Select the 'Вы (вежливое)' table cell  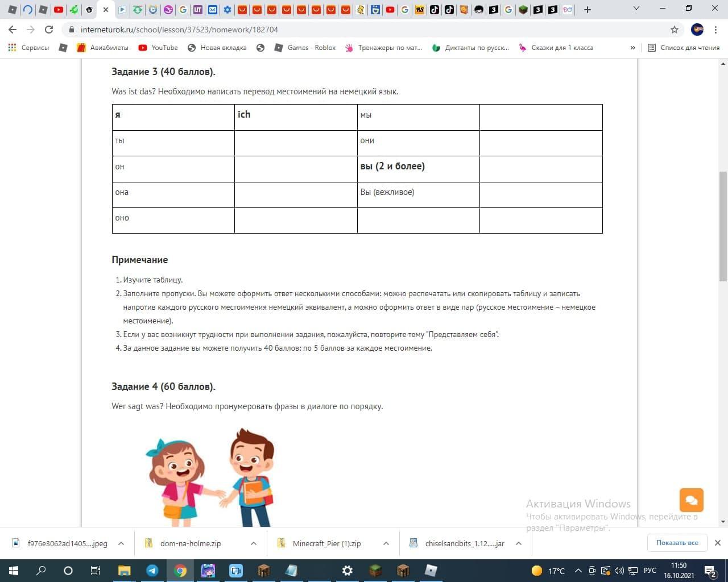click(418, 195)
